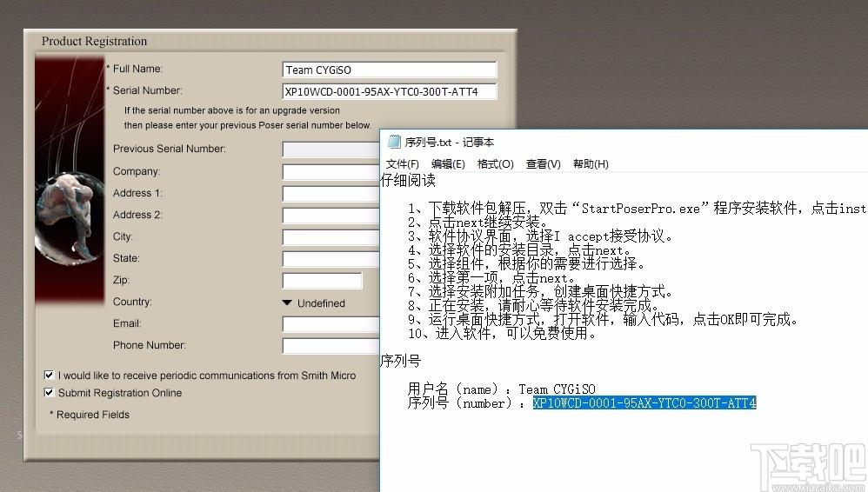Click the Full Name input field
This screenshot has width=868, height=492.
click(x=389, y=70)
